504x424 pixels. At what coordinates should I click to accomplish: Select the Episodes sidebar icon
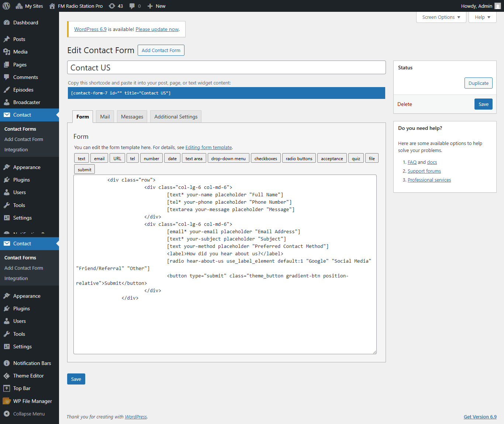click(x=7, y=89)
